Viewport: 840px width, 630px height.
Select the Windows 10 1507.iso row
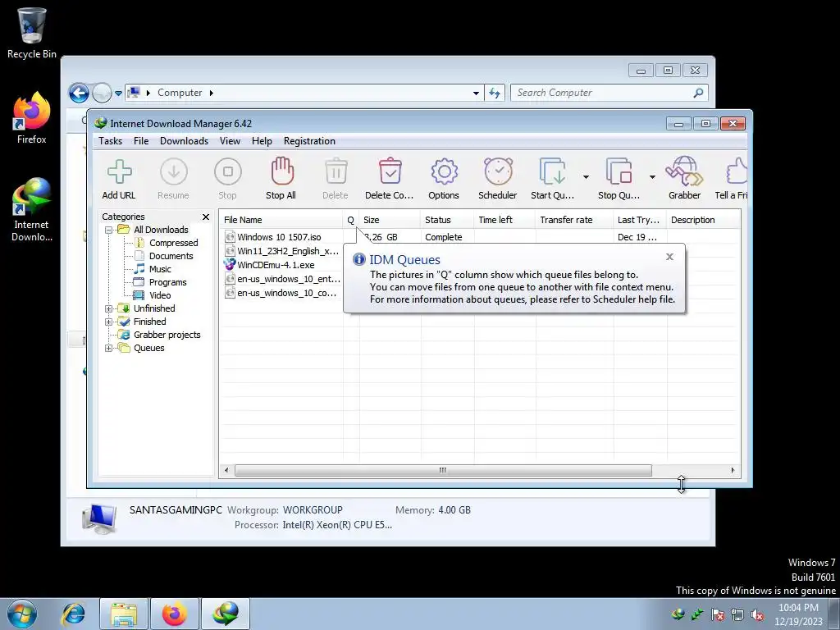480,237
